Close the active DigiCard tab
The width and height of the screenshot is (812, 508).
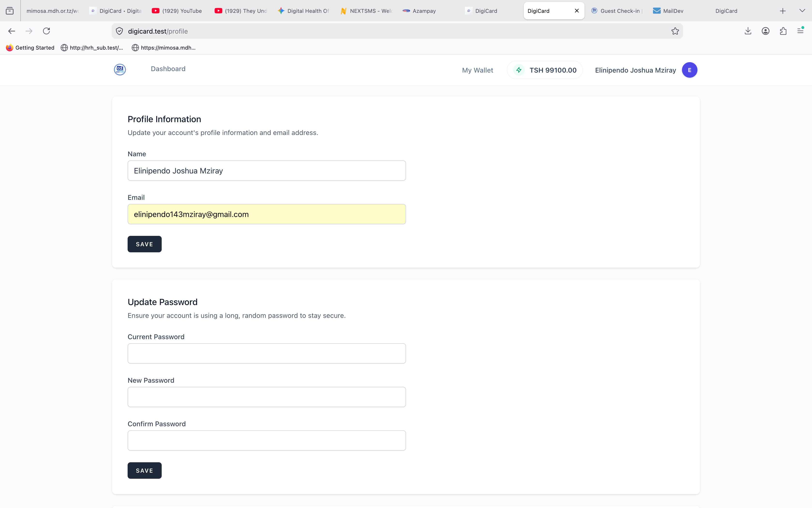pyautogui.click(x=577, y=11)
